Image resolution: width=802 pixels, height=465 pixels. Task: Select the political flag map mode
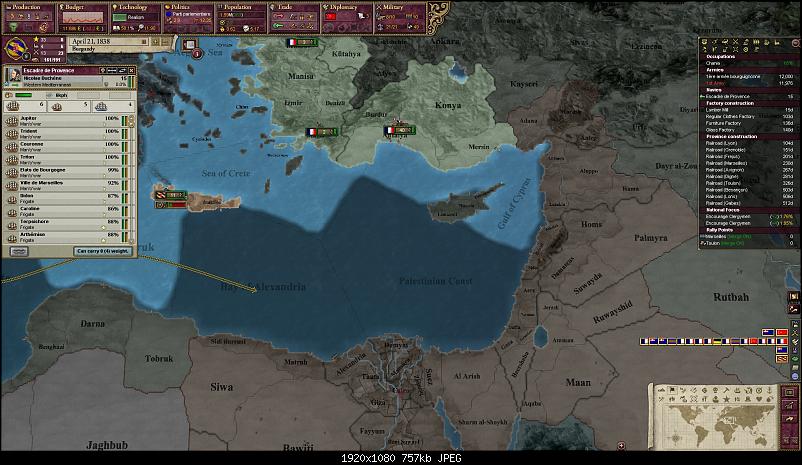[673, 390]
